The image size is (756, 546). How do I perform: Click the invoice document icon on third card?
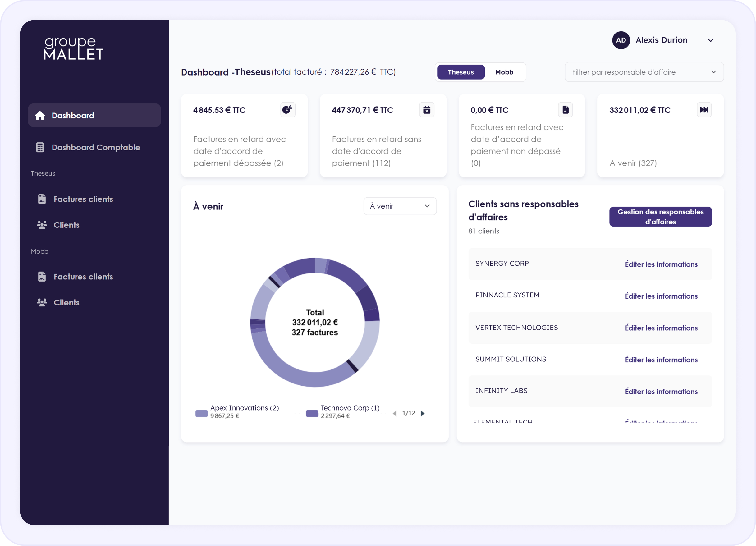[565, 110]
